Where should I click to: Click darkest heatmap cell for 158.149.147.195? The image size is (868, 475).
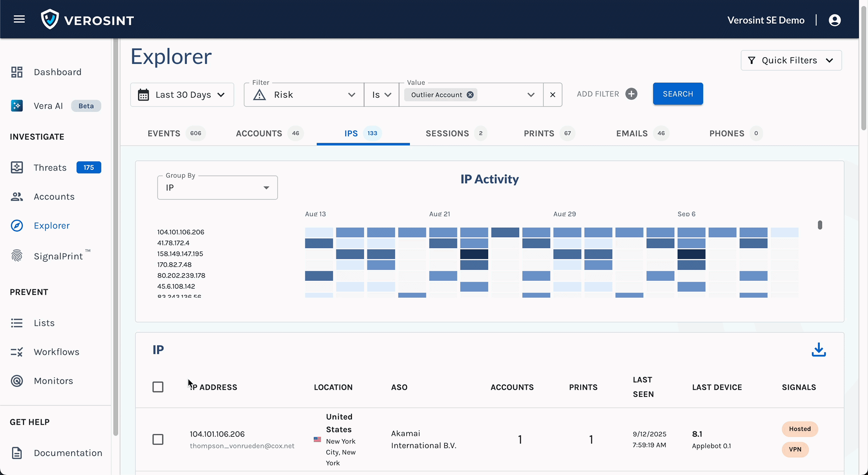(x=474, y=254)
